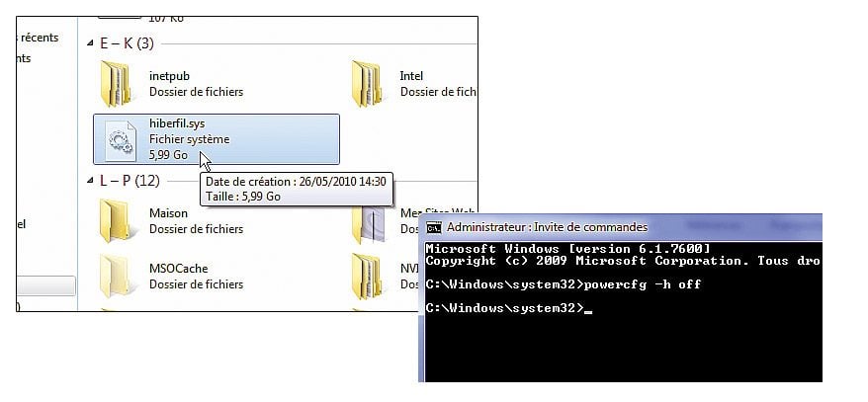Open the inetpub folder icon
Screen dimensions: 868x402
[x=117, y=84]
